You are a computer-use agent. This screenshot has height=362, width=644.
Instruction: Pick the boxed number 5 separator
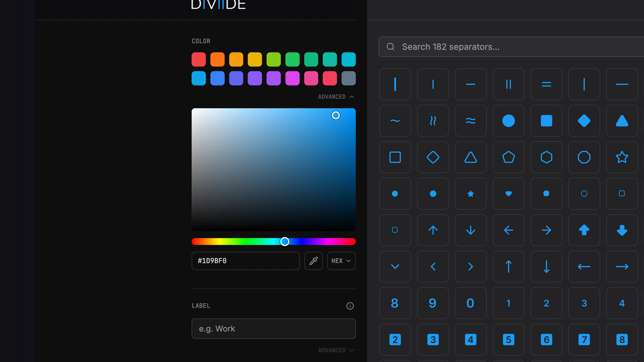(x=508, y=340)
